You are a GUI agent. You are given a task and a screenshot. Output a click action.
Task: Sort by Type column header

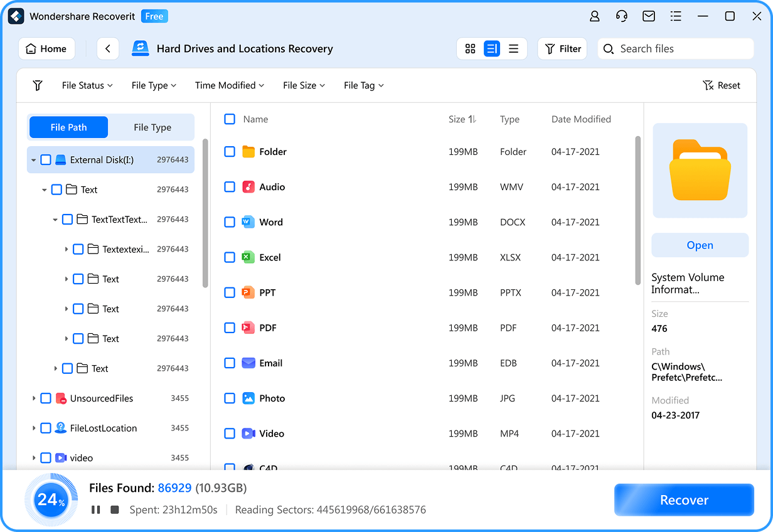509,119
